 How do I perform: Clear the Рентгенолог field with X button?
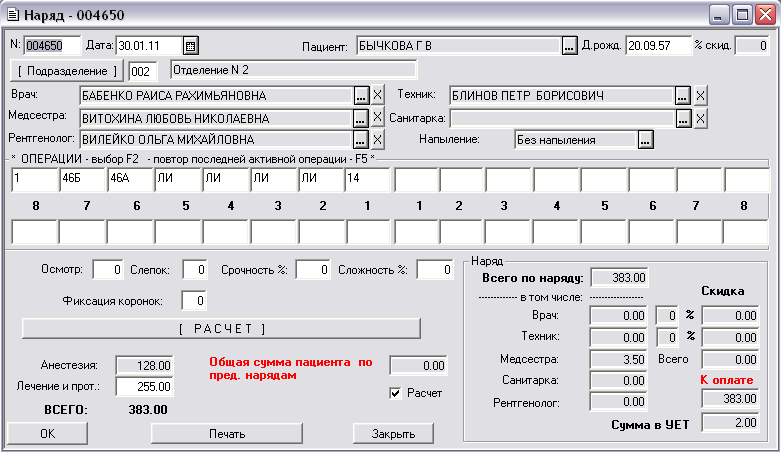coord(378,140)
